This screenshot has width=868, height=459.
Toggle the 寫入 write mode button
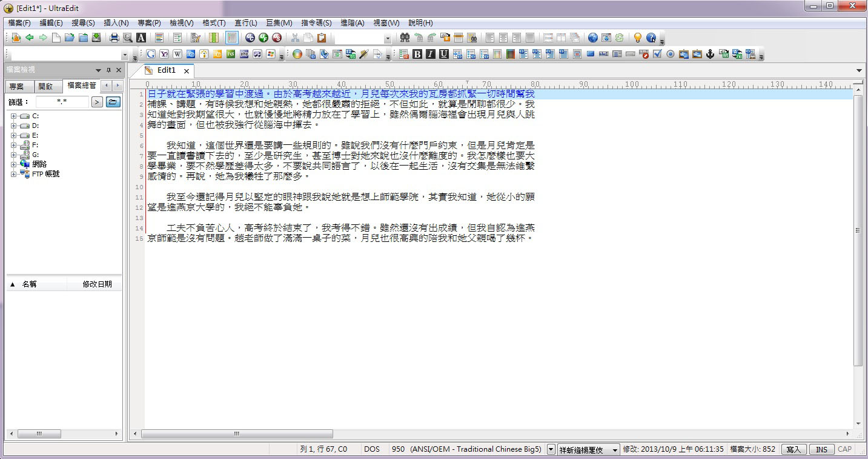point(793,449)
